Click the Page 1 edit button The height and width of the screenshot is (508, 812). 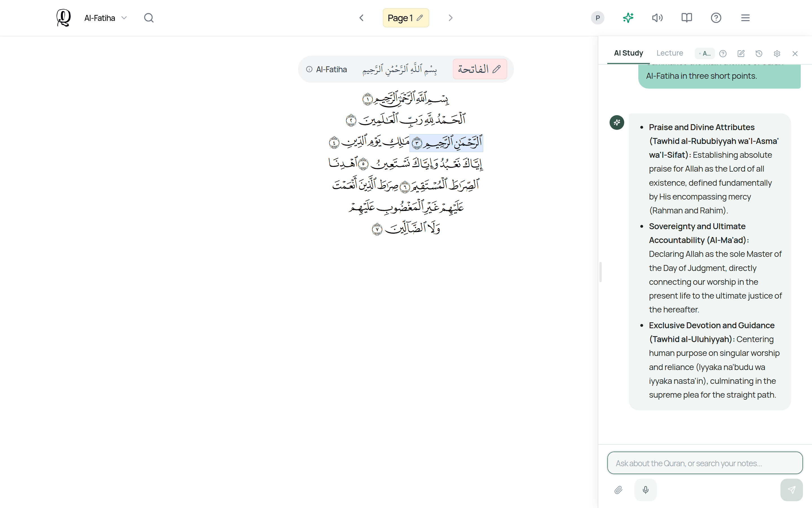click(406, 18)
